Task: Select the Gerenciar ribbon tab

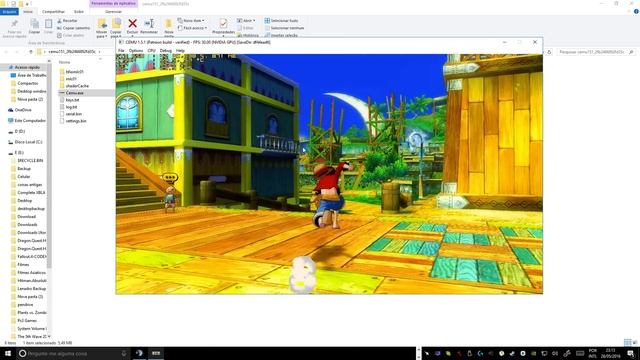Action: pos(113,12)
